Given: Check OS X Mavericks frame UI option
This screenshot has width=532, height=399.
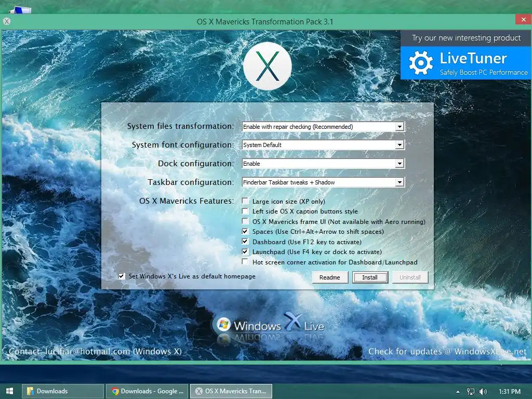Looking at the screenshot, I should [245, 221].
